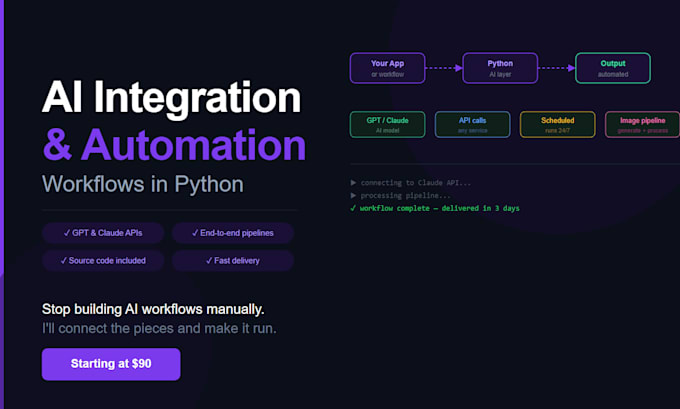Click arrow between Python and Output
The width and height of the screenshot is (680, 409).
coord(556,68)
